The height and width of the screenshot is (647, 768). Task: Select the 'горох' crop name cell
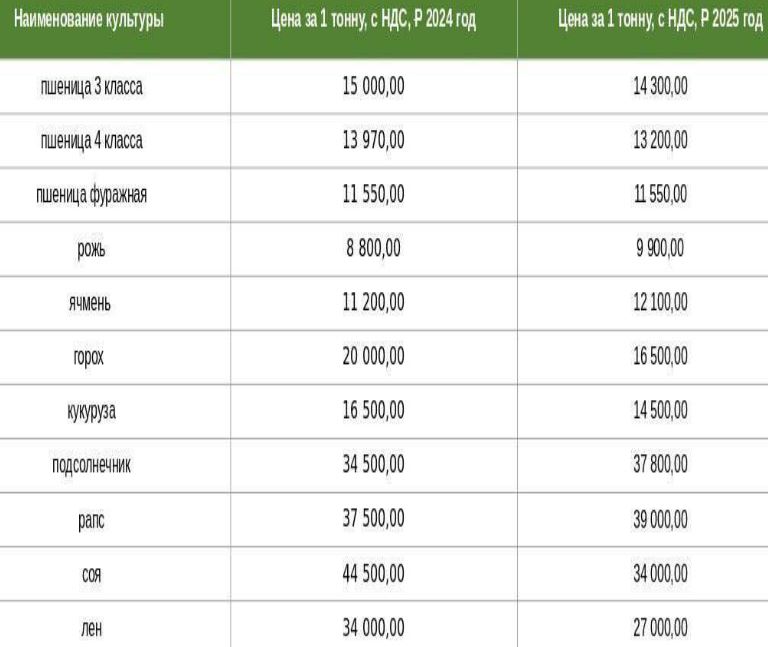[x=88, y=357]
